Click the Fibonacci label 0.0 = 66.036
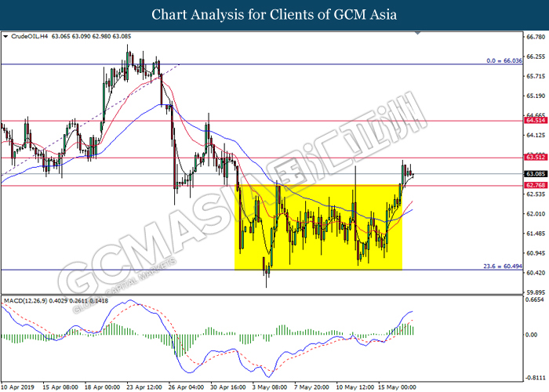The height and width of the screenshot is (392, 549). [x=504, y=60]
